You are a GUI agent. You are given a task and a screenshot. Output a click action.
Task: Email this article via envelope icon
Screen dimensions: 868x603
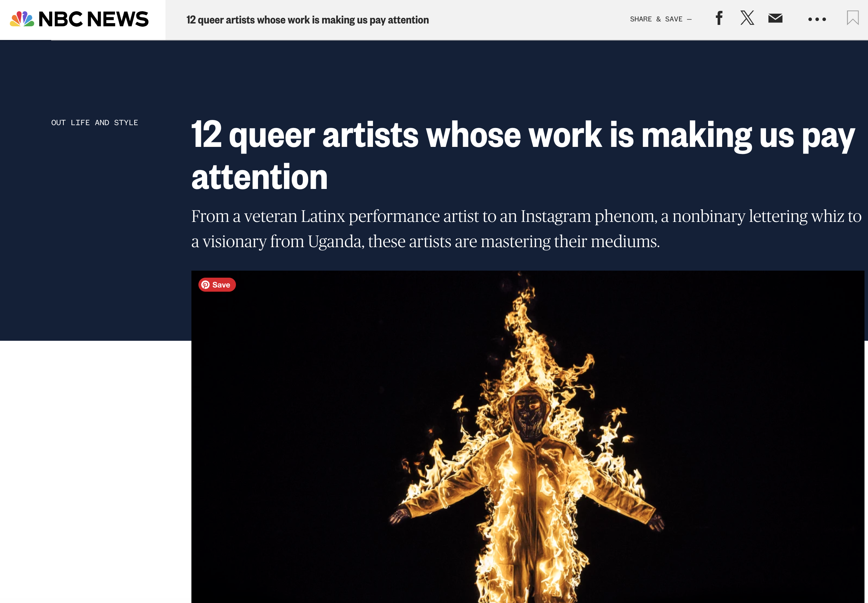point(775,18)
